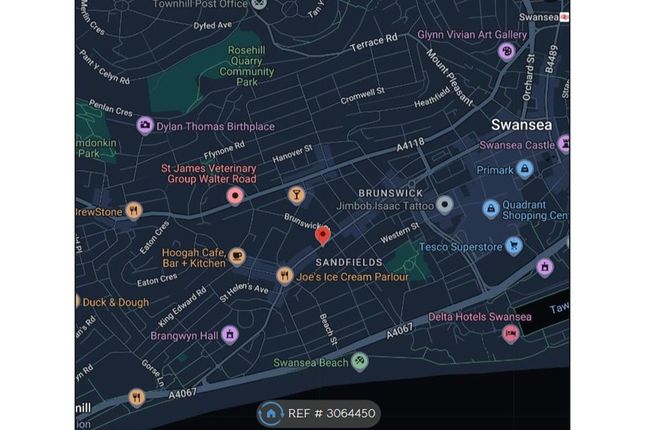Image resolution: width=645 pixels, height=430 pixels.
Task: Click the Beach St street label
Action: 328,329
